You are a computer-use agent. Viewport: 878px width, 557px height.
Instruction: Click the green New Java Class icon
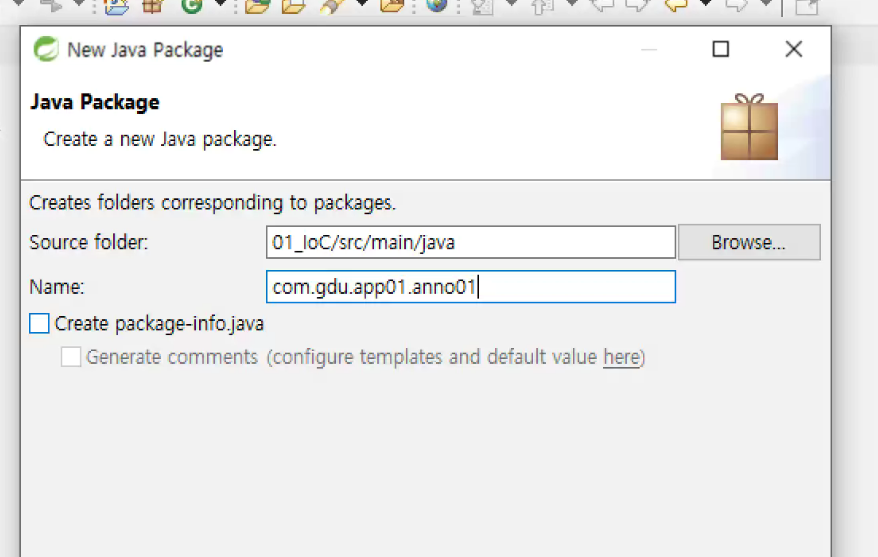[192, 6]
